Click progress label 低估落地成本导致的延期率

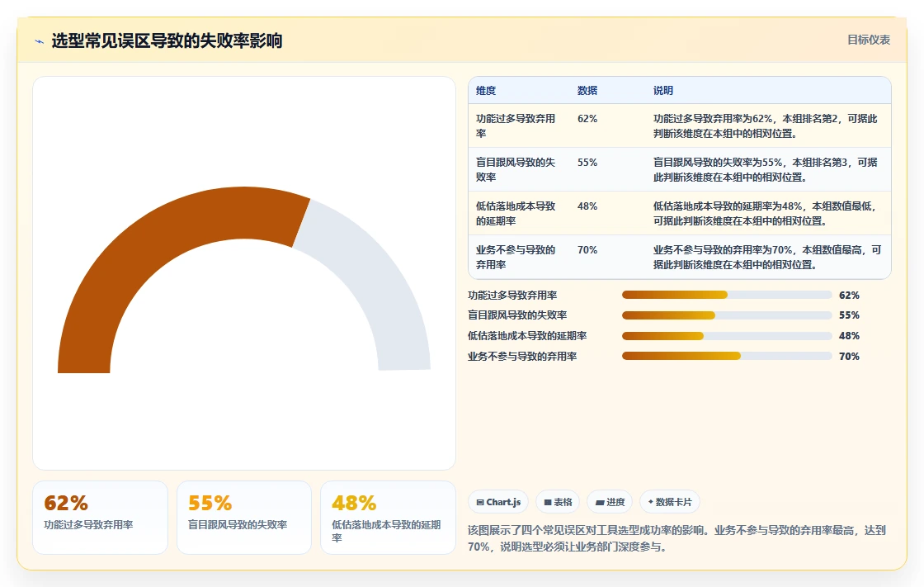tap(527, 336)
